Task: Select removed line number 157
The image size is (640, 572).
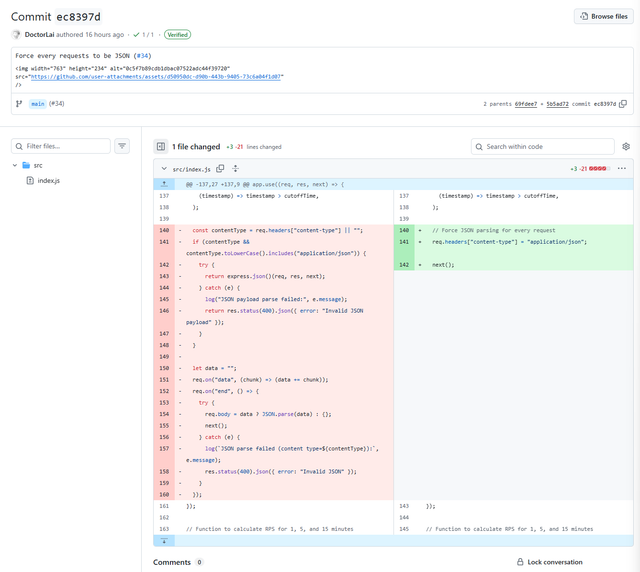Action: pos(164,449)
